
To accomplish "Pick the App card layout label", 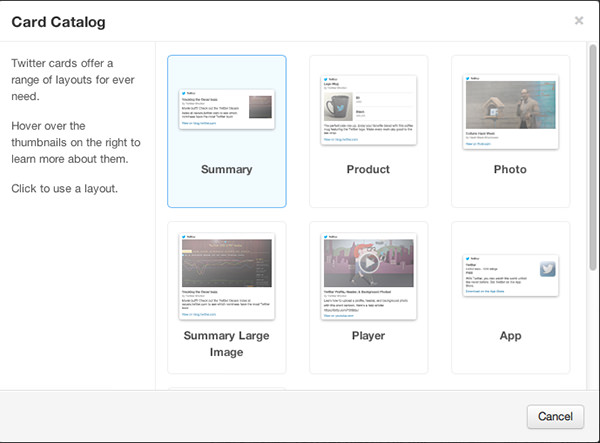I will 510,336.
